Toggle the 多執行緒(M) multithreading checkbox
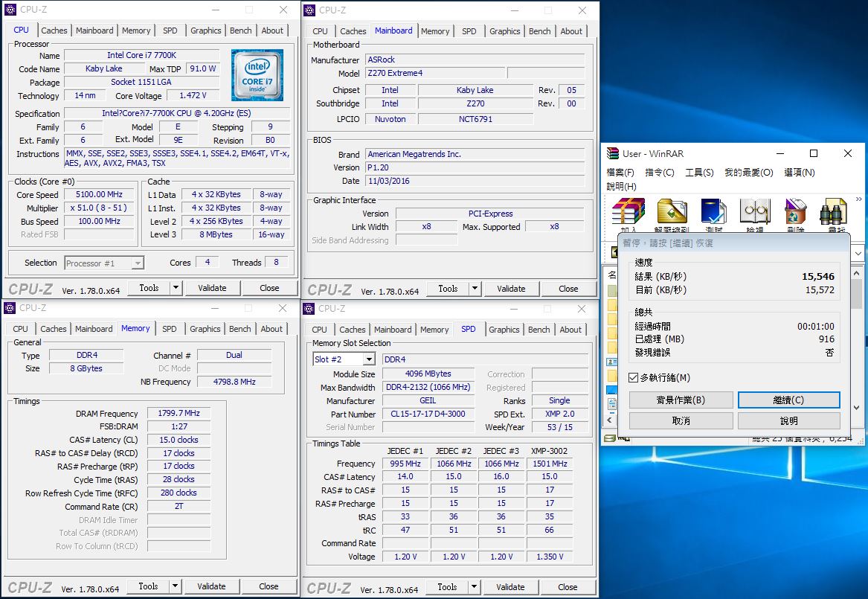This screenshot has height=599, width=868. (x=633, y=377)
